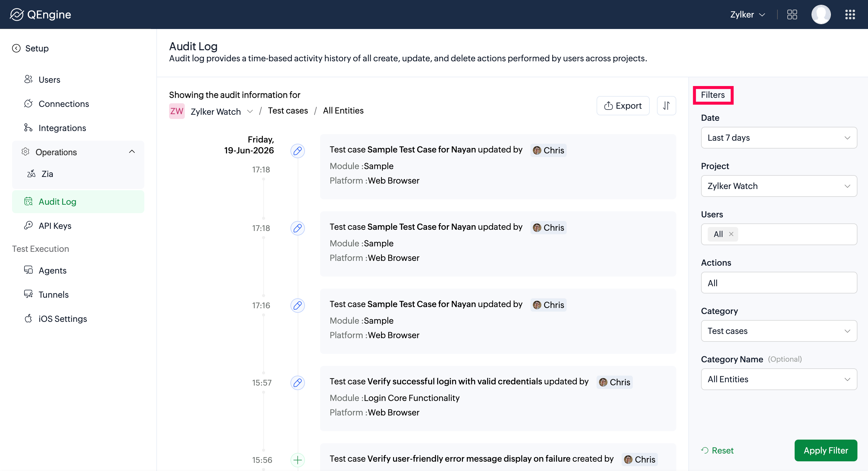This screenshot has height=471, width=868.
Task: Open the apps launcher dots icon
Action: coord(850,14)
